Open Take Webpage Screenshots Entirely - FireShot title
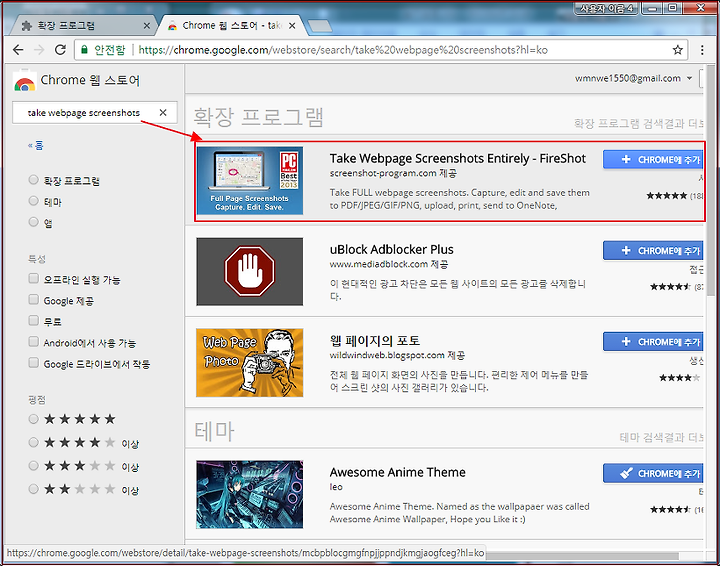 click(x=457, y=158)
